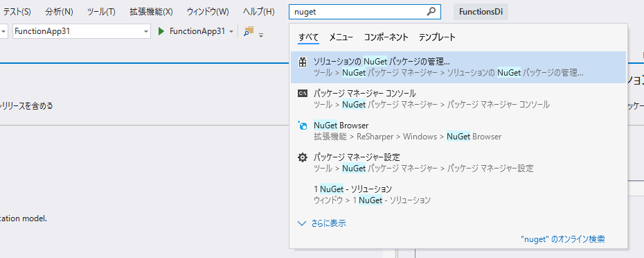Select the NuGet Browser search result
The image size is (644, 258).
coord(458,131)
